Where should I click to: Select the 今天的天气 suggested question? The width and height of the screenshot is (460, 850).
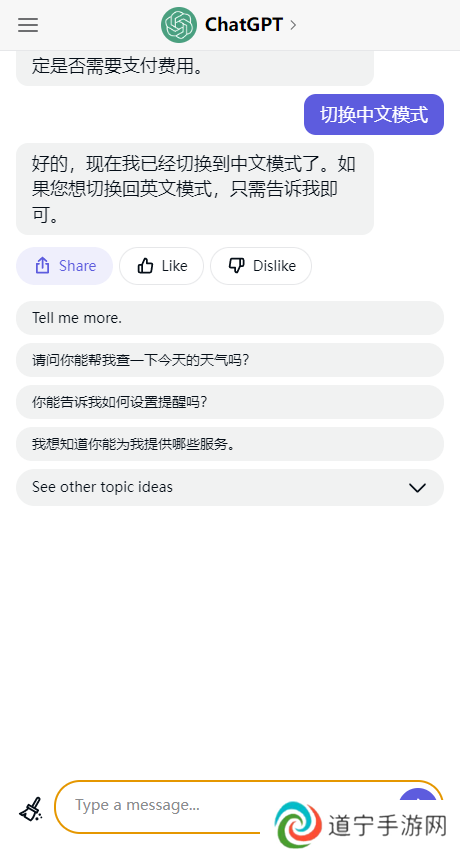(230, 360)
